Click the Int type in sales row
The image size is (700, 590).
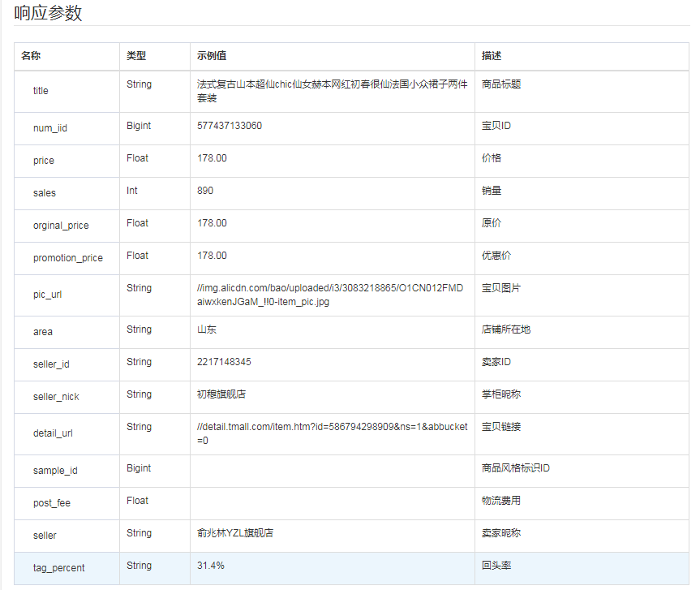(132, 191)
